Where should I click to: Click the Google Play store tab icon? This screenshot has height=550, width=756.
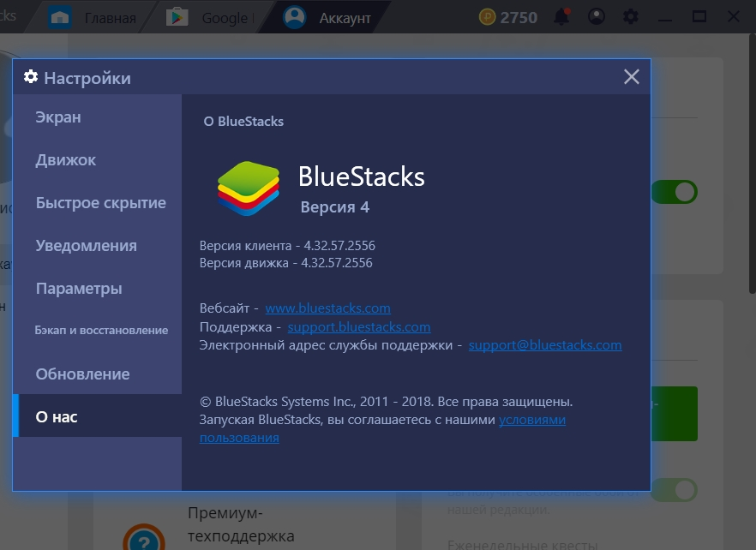[x=177, y=17]
